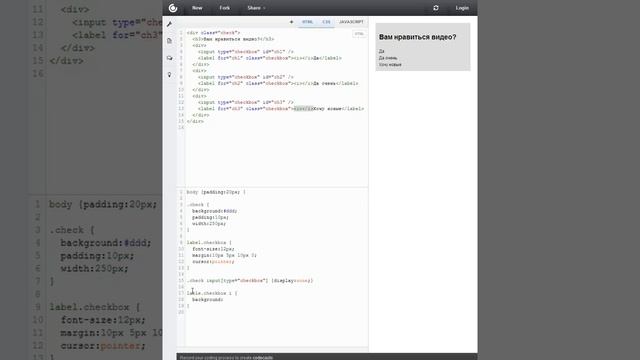Image resolution: width=640 pixels, height=360 pixels.
Task: Open the chat bubbles icon in sidebar
Action: coord(169,58)
